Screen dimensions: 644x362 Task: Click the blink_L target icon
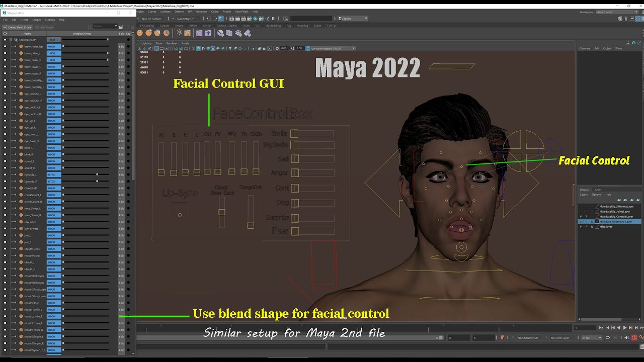pyautogui.click(x=21, y=148)
